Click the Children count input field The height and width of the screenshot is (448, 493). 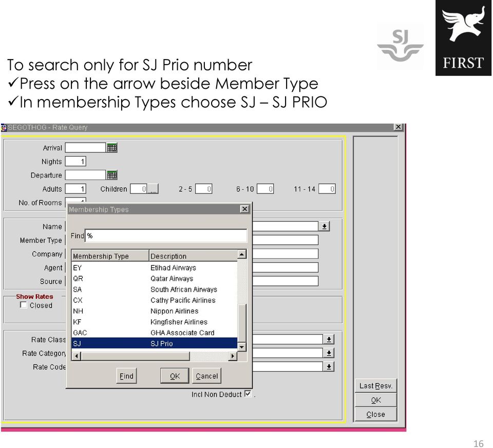pyautogui.click(x=139, y=189)
